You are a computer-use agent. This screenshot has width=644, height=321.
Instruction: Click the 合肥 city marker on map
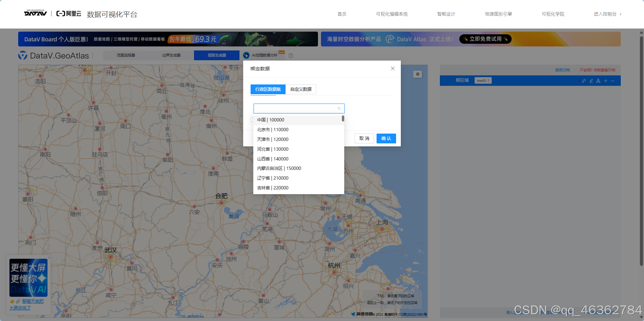(221, 203)
